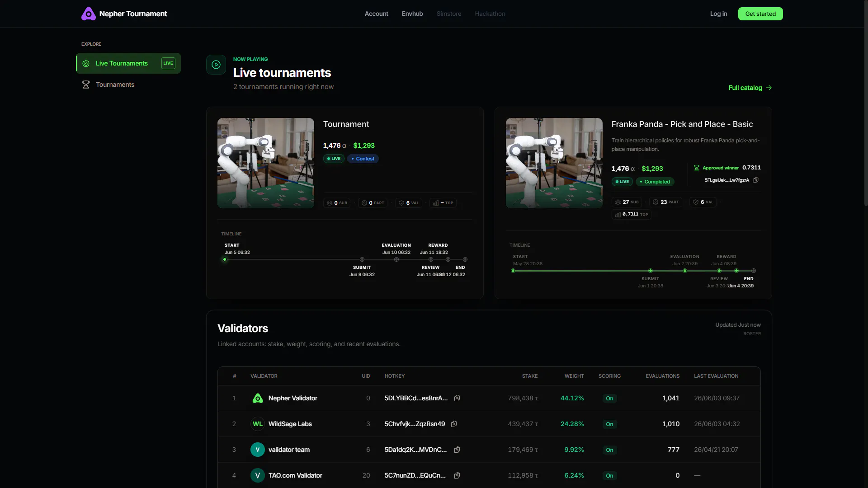Click the Nepher Validator avatar icon
The image size is (868, 488).
[x=258, y=398]
